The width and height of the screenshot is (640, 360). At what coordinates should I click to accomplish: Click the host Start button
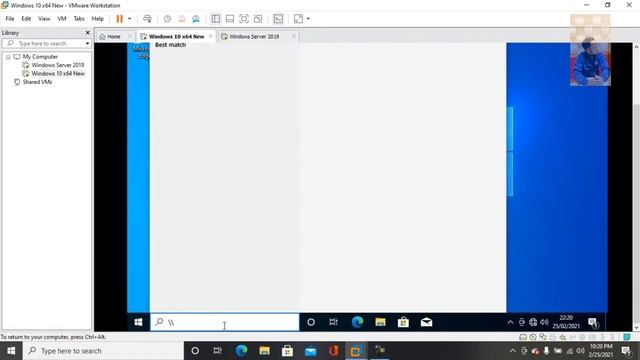[x=11, y=351]
